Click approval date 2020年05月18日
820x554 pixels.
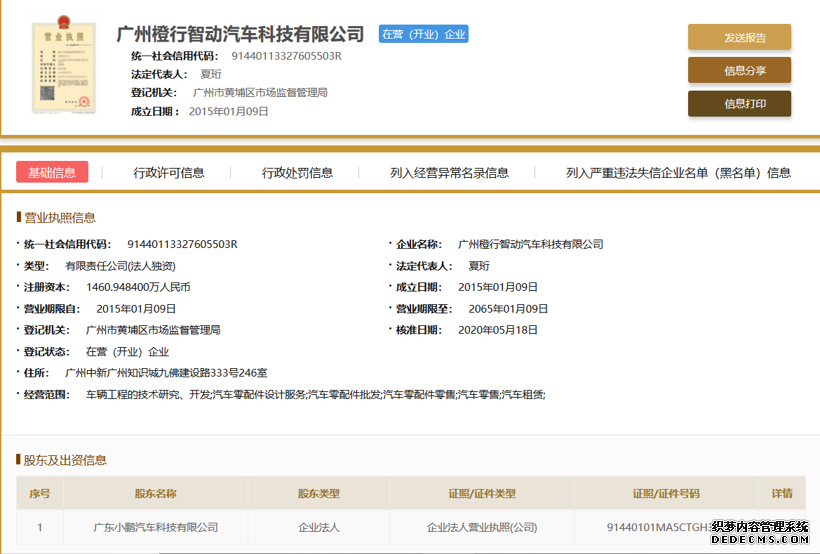click(498, 330)
